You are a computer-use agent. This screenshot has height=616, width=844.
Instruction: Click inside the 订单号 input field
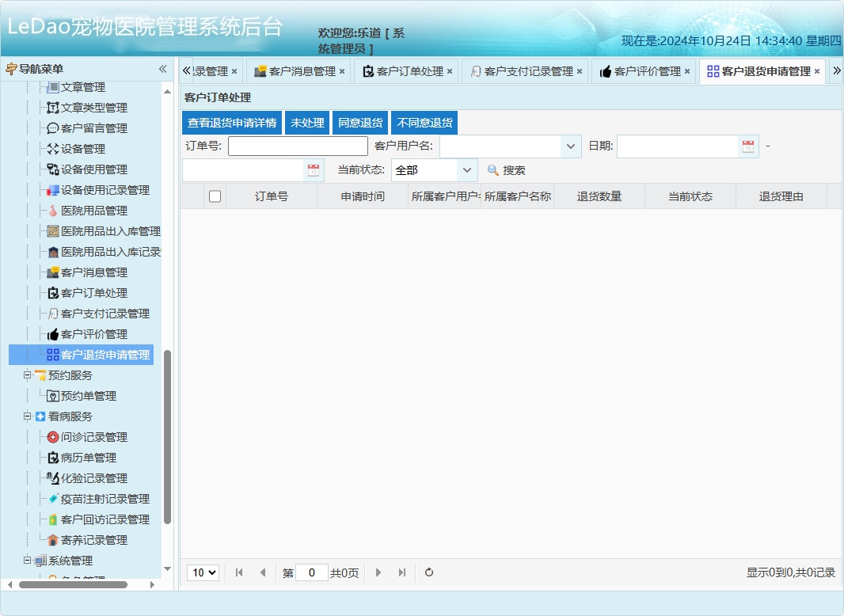click(x=297, y=146)
